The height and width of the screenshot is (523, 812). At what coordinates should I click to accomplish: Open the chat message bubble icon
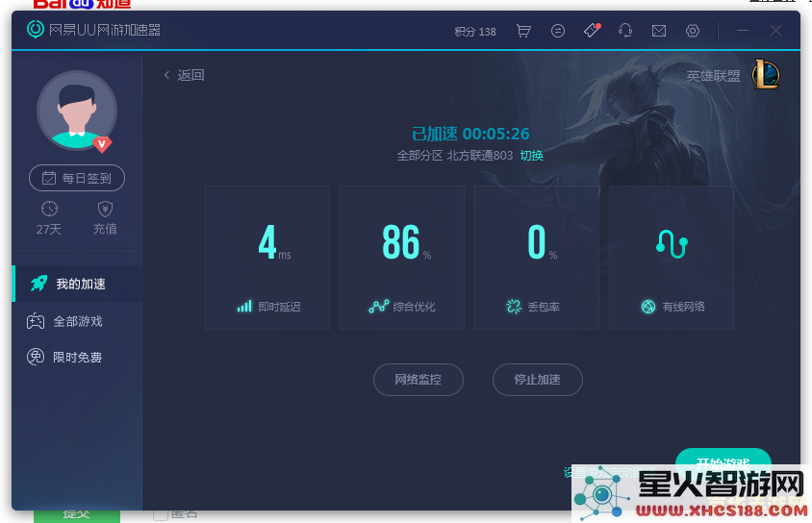pos(558,31)
